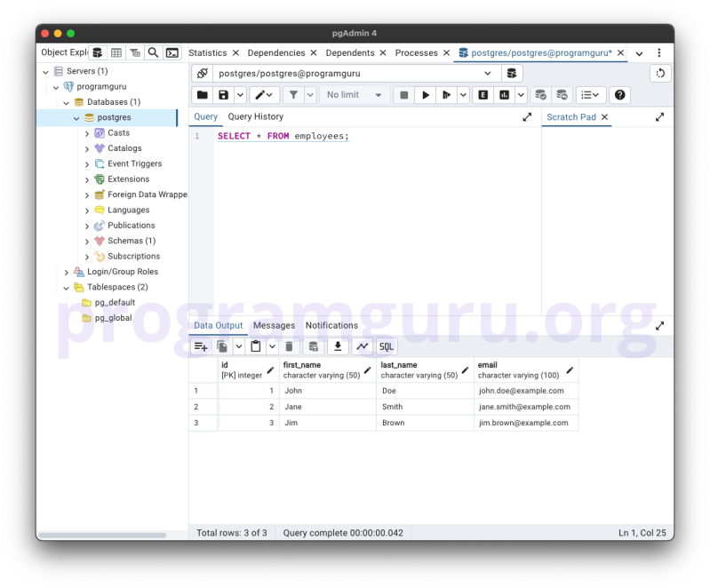
Task: Click the jane.smith@example.com cell
Action: click(526, 407)
